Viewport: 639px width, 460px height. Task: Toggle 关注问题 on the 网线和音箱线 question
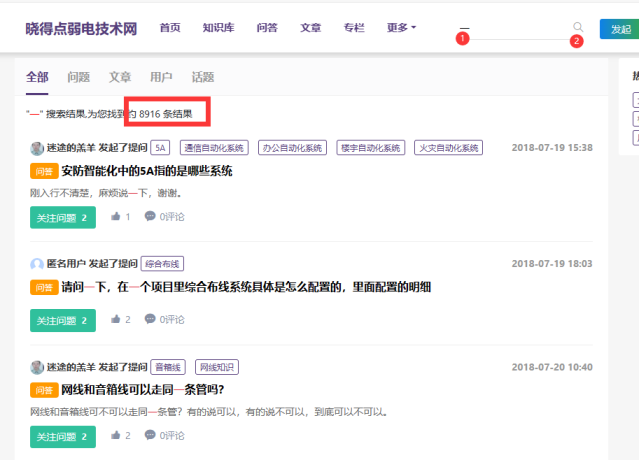point(62,436)
